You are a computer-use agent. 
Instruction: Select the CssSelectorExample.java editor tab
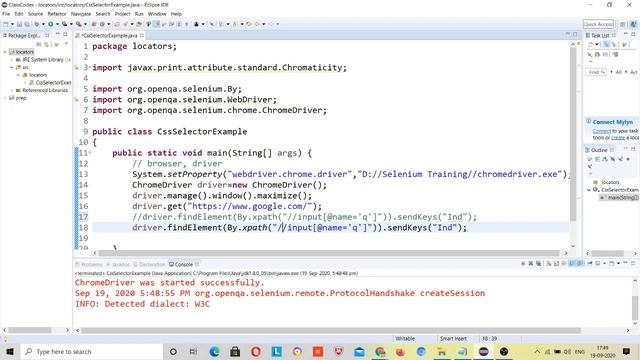[110, 36]
